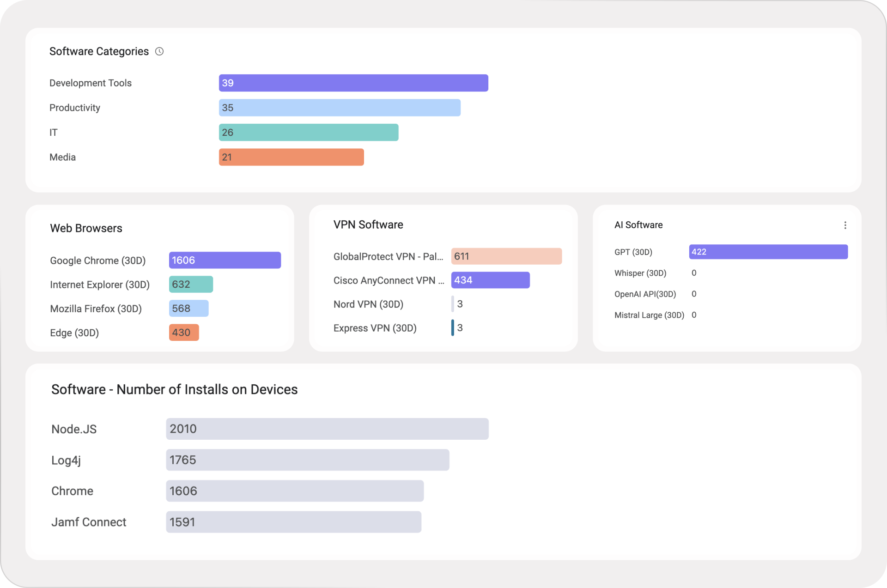Click the Web Browsers widget title

click(x=86, y=228)
